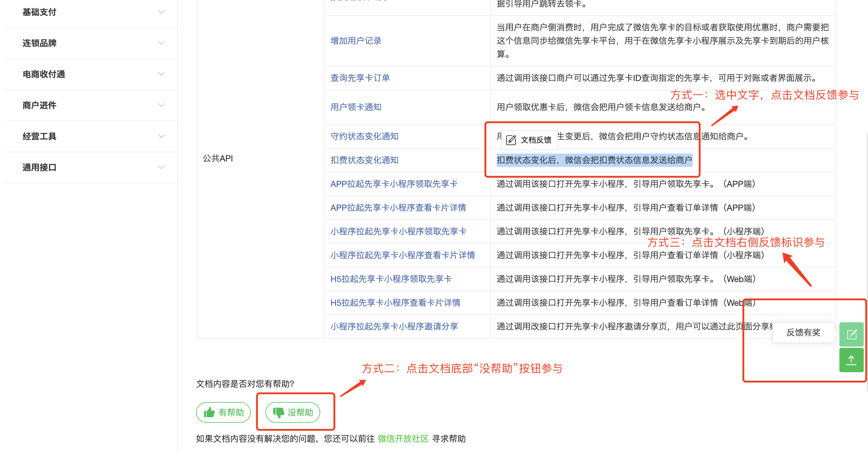Open the 扣费状态变化通知 link

click(x=364, y=160)
